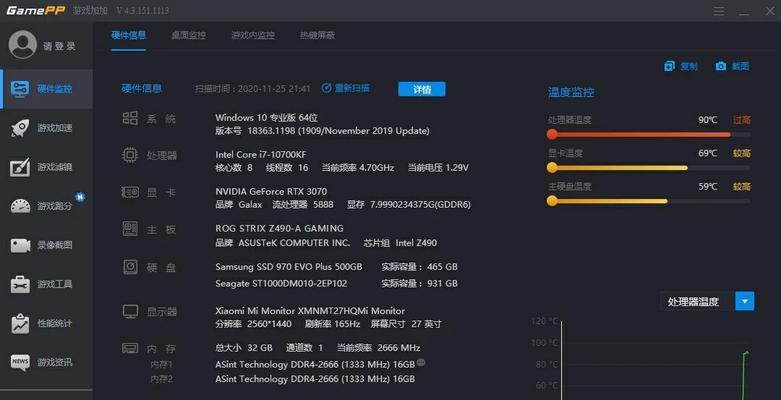Open the 游戏滤镜 sidebar icon
781x400 pixels.
click(x=20, y=167)
